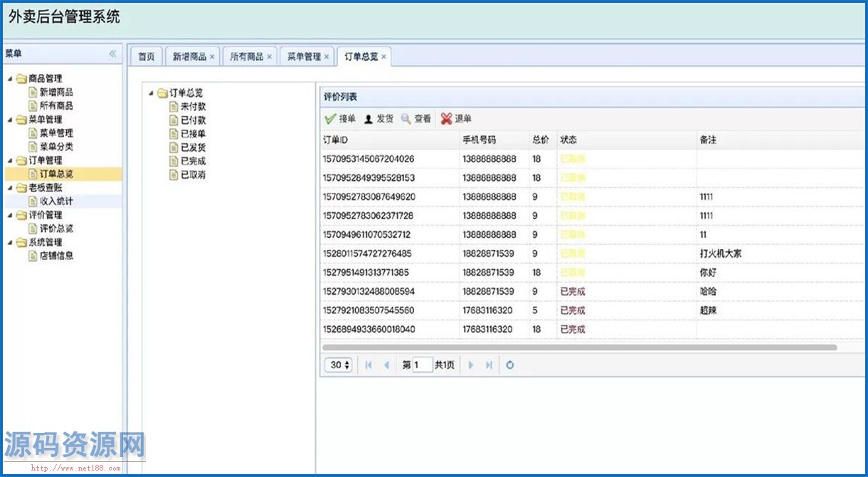Collapse the 商品管理 tree folder
Viewport: 868px width, 477px height.
10,79
